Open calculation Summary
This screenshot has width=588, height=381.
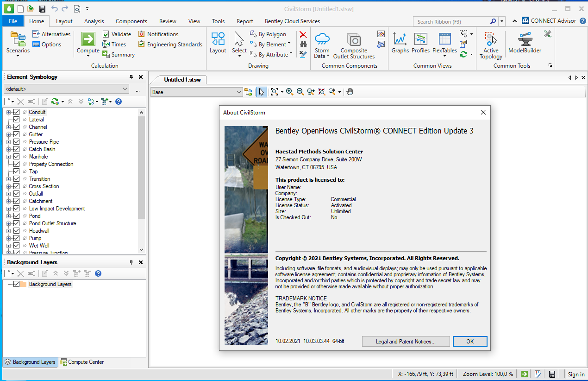point(119,55)
